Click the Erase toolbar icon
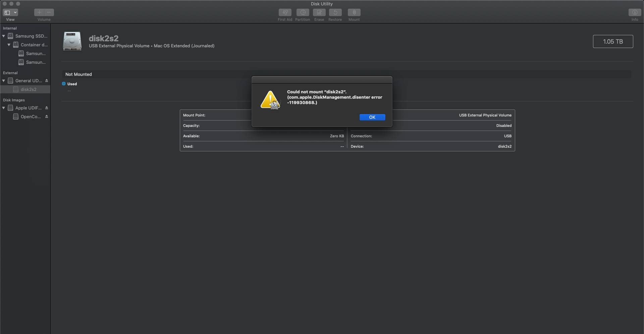 [319, 12]
